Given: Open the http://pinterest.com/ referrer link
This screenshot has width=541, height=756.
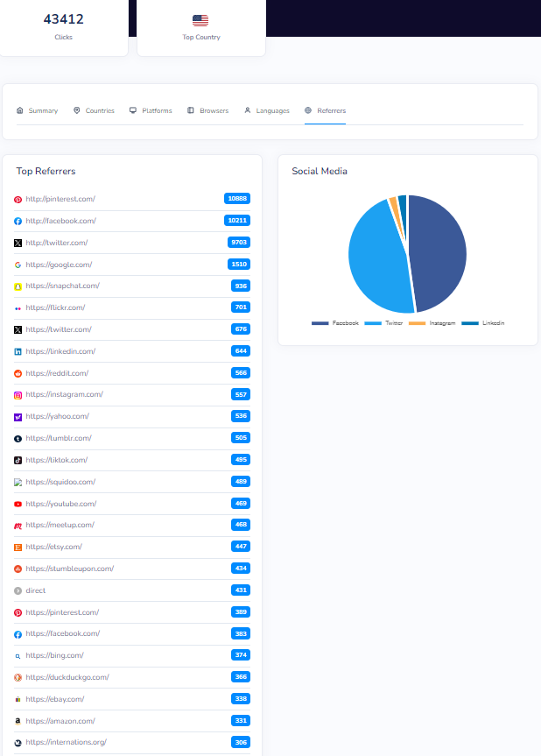Looking at the screenshot, I should 60,199.
